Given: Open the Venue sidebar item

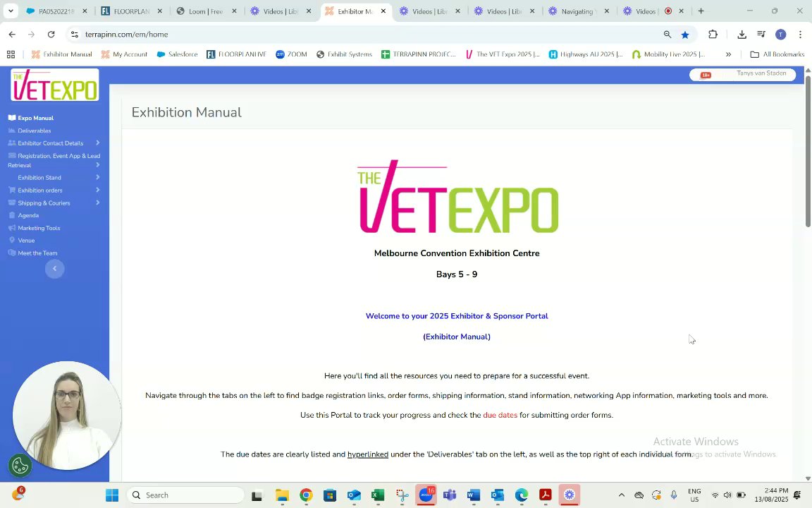Looking at the screenshot, I should click(x=22, y=241).
